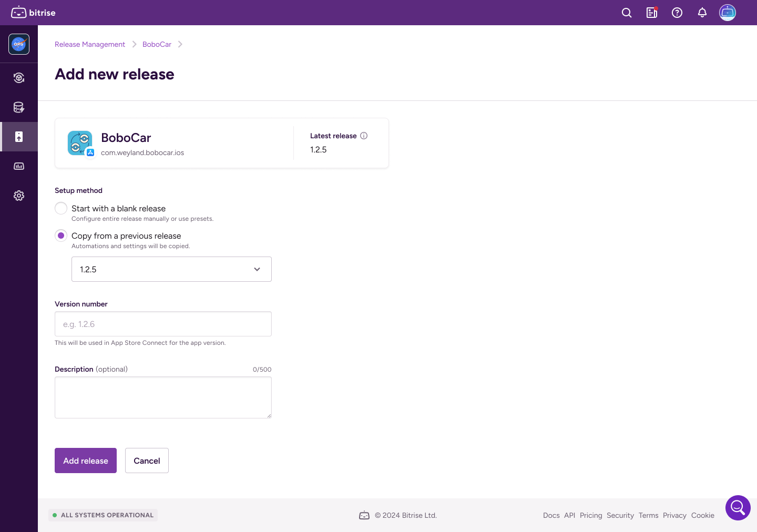
Task: Click the BoboCar breadcrumb link
Action: [157, 44]
